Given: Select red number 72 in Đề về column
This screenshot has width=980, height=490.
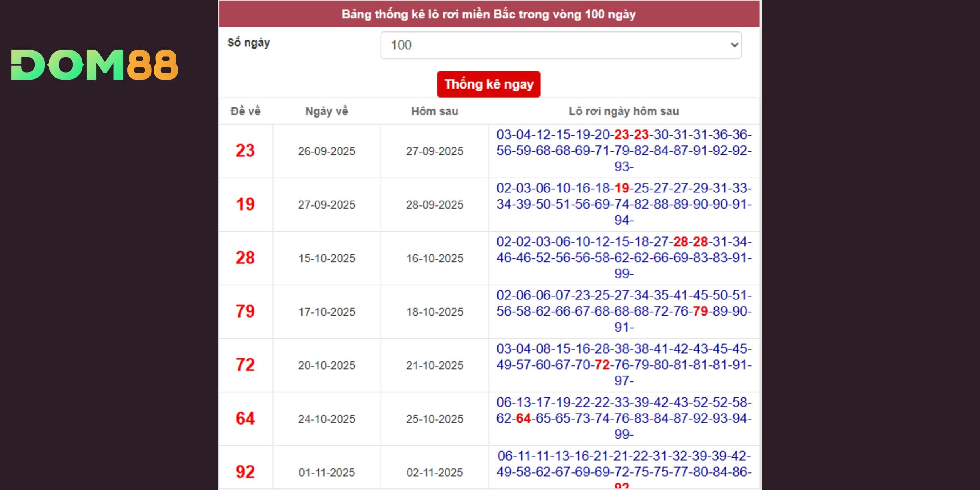Looking at the screenshot, I should point(245,365).
